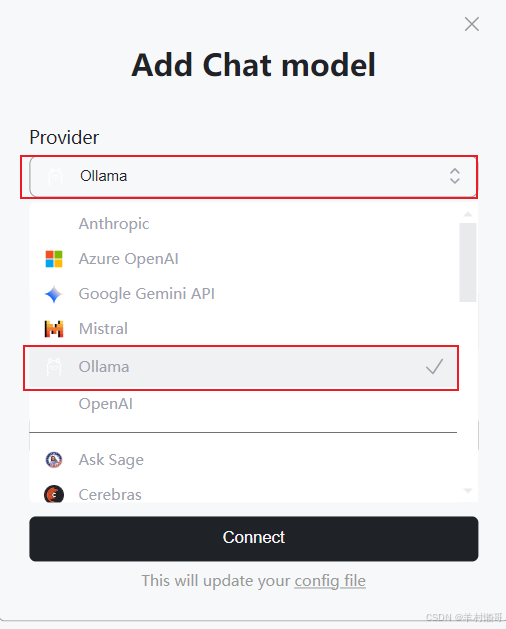Image resolution: width=506 pixels, height=629 pixels.
Task: Open the config file link
Action: coord(330,581)
